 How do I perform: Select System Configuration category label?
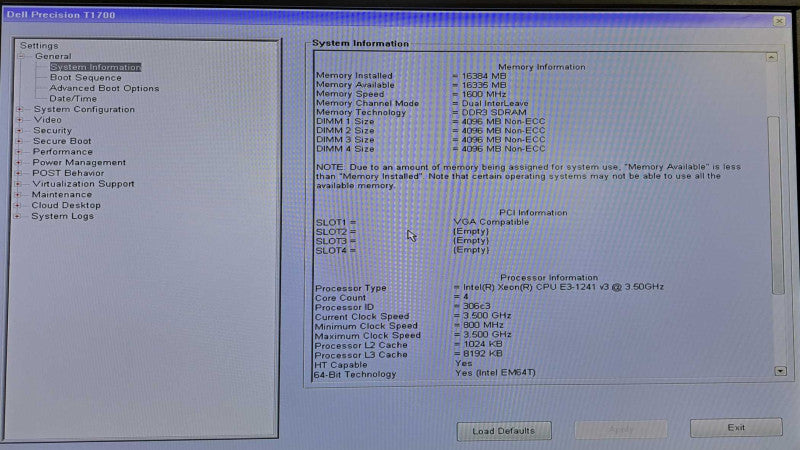(84, 109)
